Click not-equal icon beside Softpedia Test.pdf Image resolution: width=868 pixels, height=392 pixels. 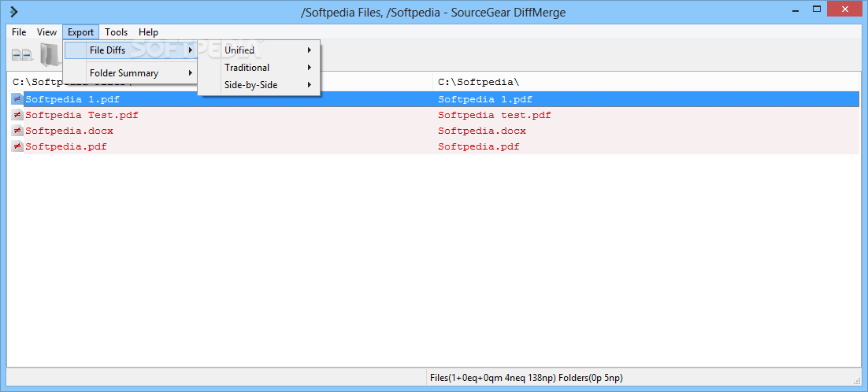tap(17, 115)
